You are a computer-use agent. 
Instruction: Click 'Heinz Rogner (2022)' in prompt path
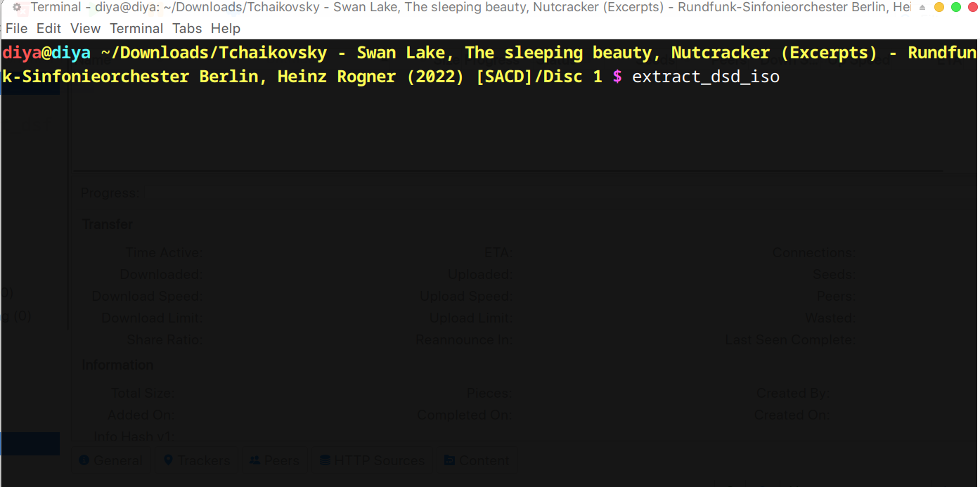370,77
